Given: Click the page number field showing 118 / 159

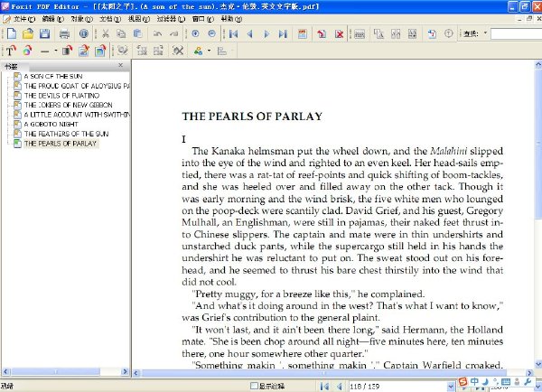Looking at the screenshot, I should pos(397,386).
